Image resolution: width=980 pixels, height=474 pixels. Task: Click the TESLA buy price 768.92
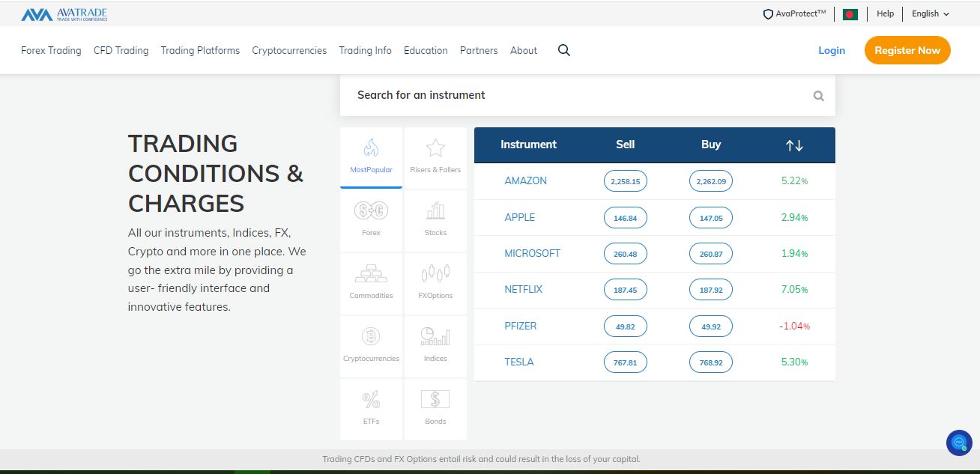click(x=711, y=362)
